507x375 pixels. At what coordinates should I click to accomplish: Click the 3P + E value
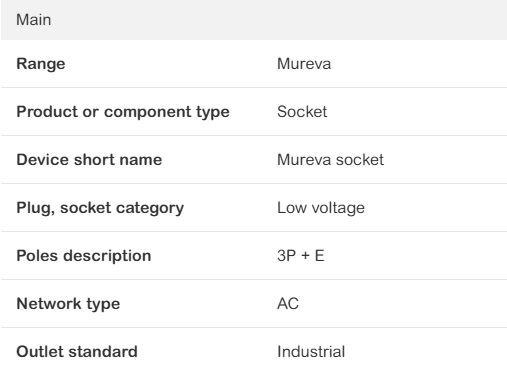pos(301,256)
